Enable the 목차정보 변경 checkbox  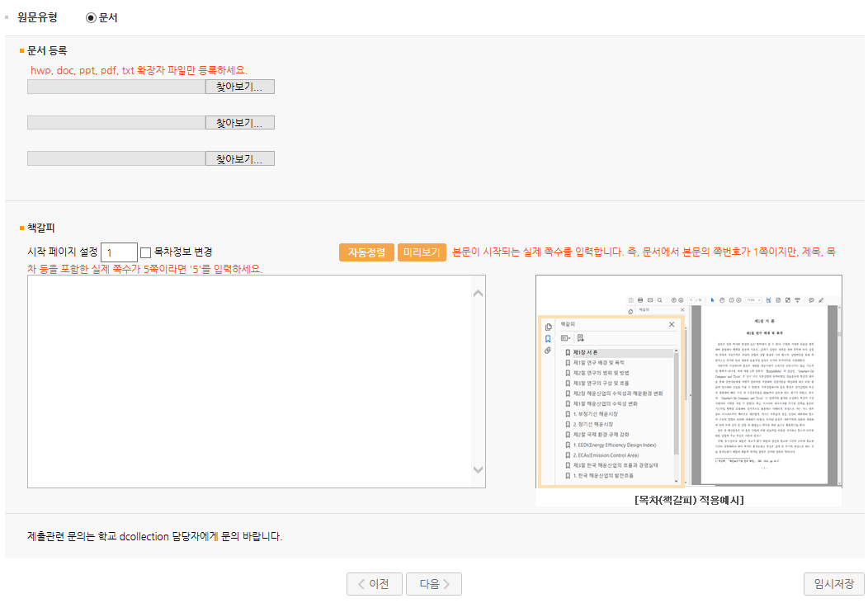146,252
